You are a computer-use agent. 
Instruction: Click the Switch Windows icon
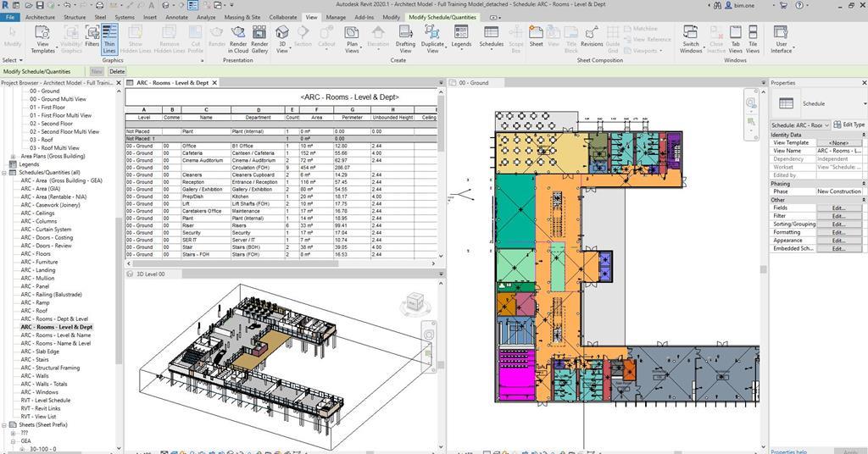click(691, 38)
